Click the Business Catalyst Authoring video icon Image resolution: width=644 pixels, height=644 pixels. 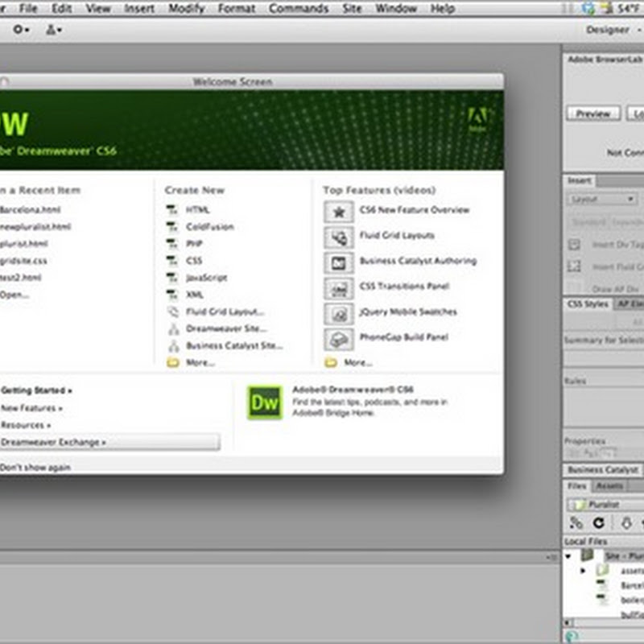point(338,263)
